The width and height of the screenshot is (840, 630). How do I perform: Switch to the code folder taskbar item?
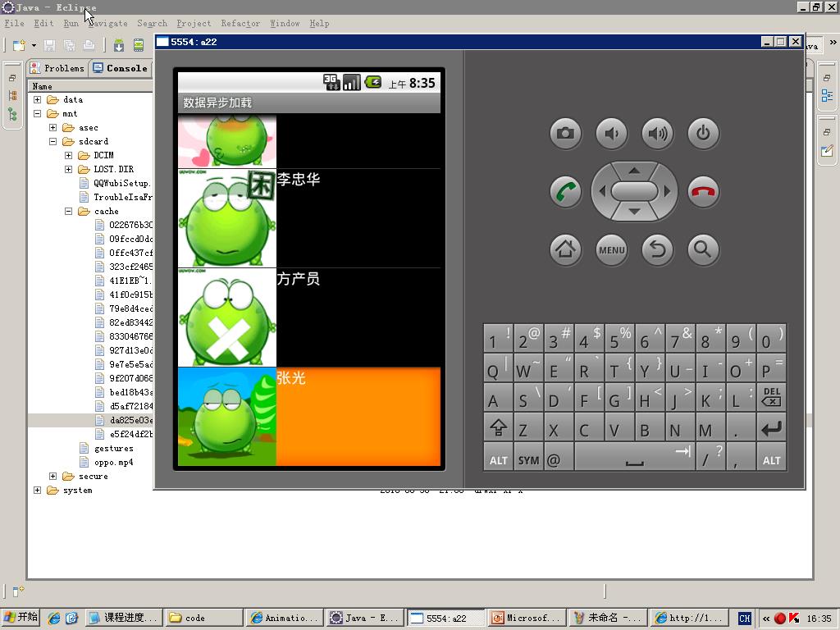[x=203, y=618]
